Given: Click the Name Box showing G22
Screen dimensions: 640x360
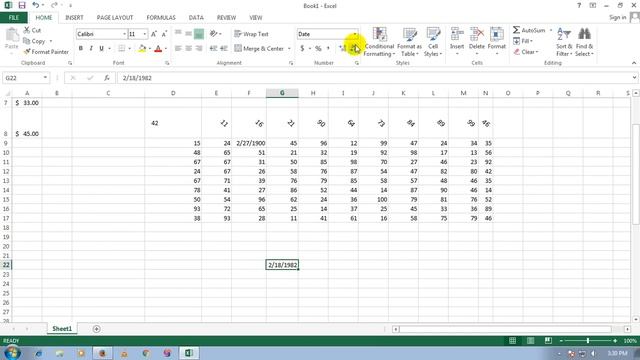Looking at the screenshot, I should [x=22, y=78].
